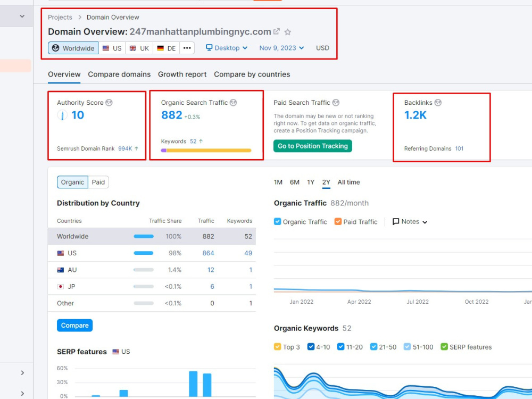Select UK database button
The height and width of the screenshot is (399, 532).
(x=139, y=48)
